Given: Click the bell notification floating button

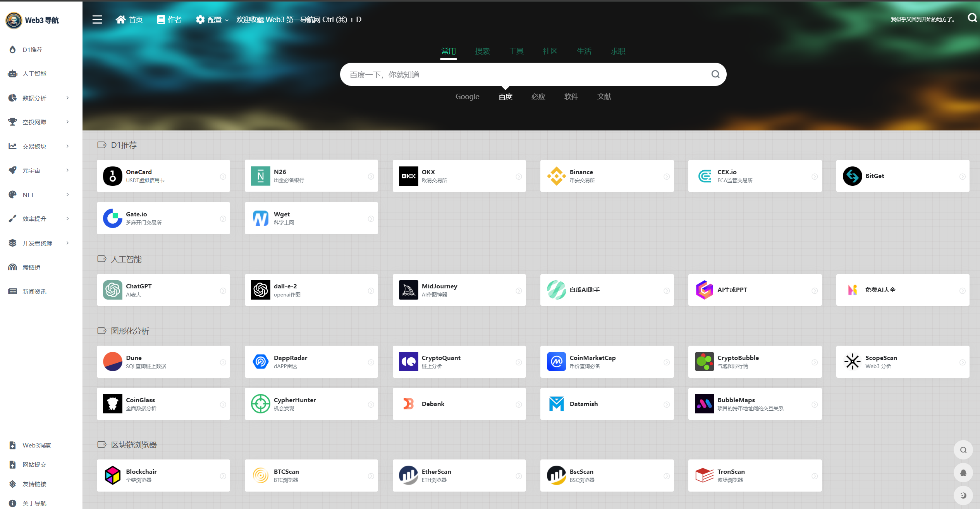Looking at the screenshot, I should (963, 473).
